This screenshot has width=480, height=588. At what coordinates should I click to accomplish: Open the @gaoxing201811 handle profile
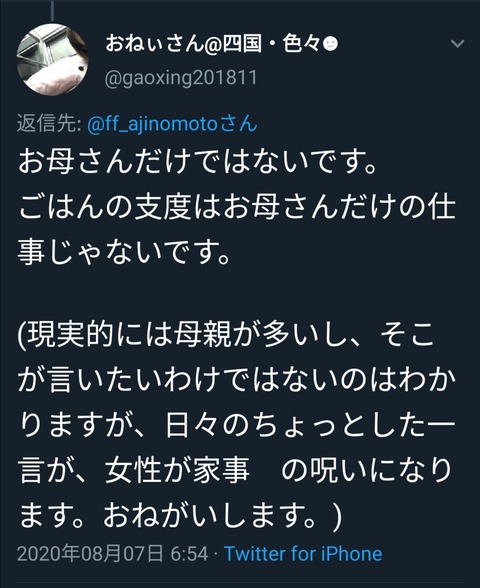(181, 78)
